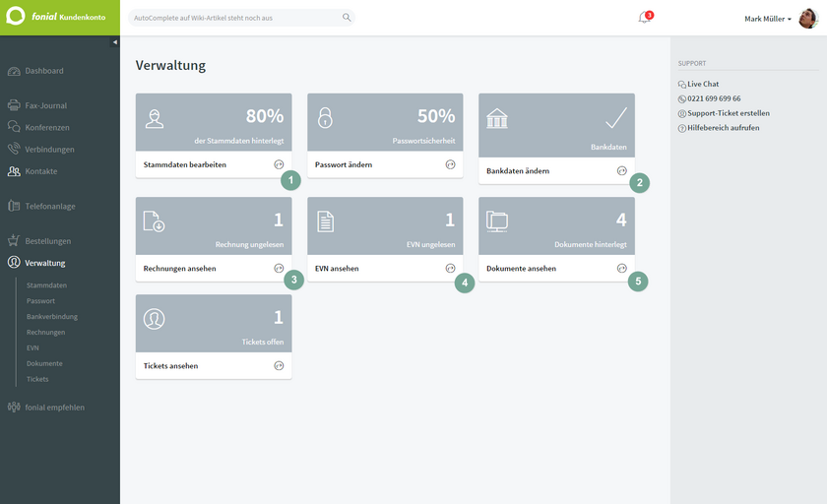Open the Passwort submenu item
Viewport: 827px width, 504px height.
[x=40, y=301]
